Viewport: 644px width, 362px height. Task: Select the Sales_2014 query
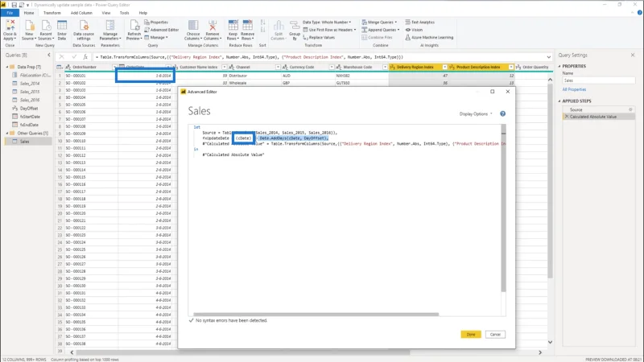(30, 84)
